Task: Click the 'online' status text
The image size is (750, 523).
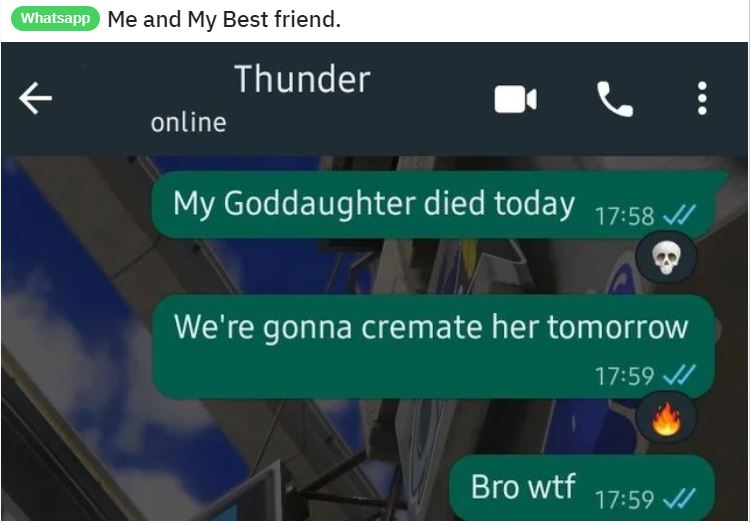Action: click(x=188, y=122)
